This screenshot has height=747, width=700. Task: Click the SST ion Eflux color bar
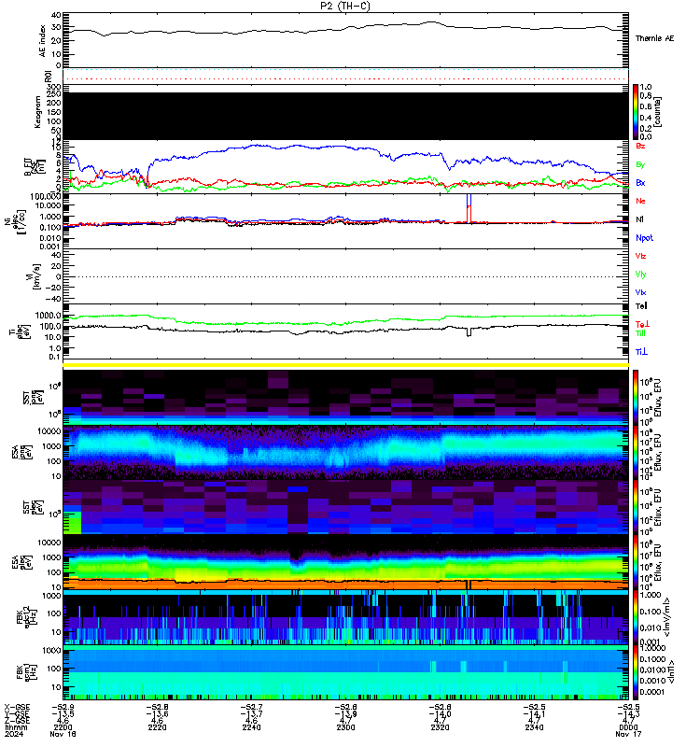pyautogui.click(x=636, y=398)
